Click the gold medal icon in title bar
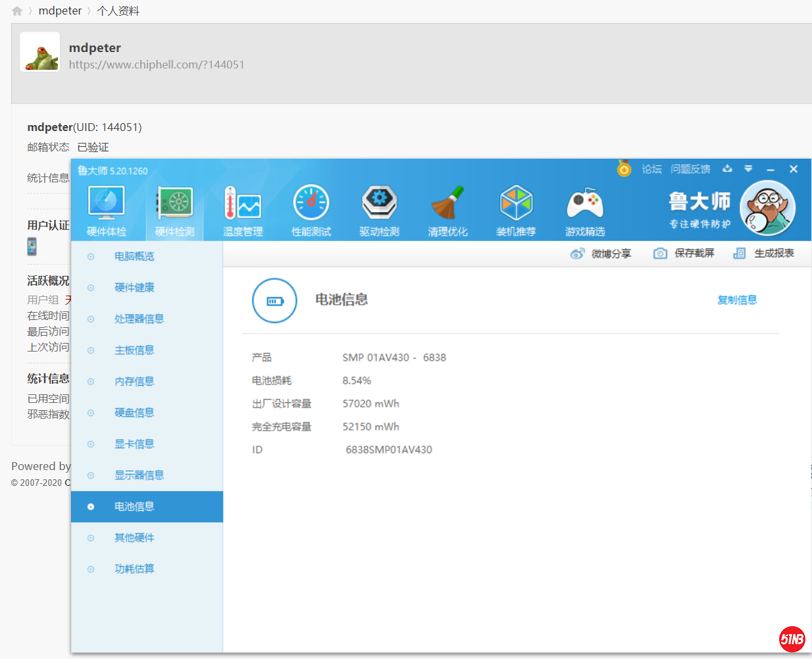Screen dimensions: 812x659 (x=624, y=169)
